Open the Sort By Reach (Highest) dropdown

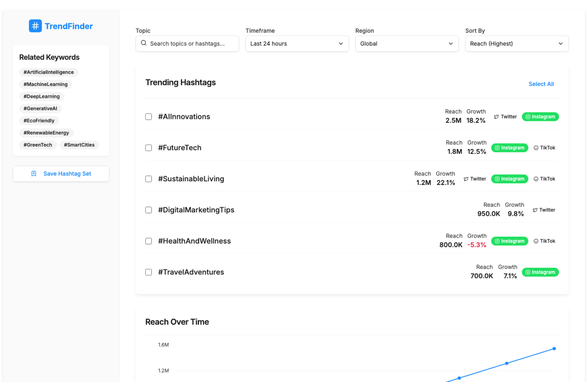point(516,43)
